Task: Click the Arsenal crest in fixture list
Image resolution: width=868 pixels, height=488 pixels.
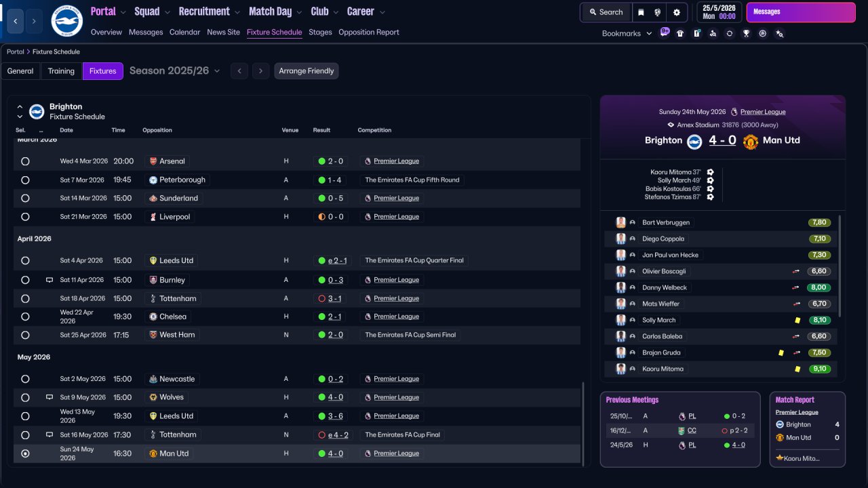Action: click(153, 161)
